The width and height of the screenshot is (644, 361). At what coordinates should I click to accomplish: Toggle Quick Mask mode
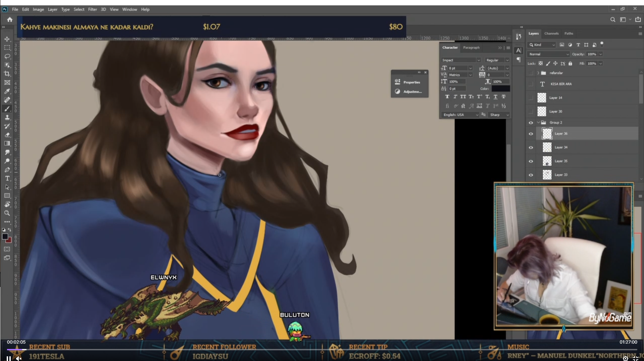coord(7,249)
